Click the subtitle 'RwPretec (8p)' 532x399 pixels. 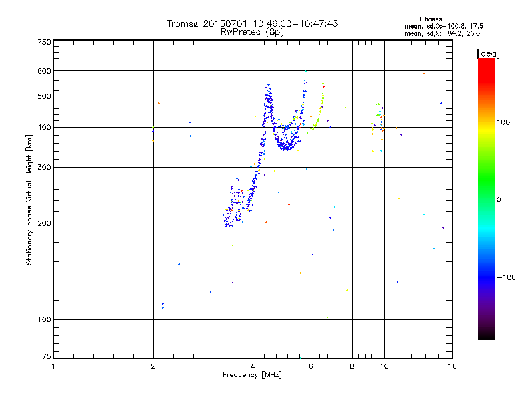click(252, 32)
